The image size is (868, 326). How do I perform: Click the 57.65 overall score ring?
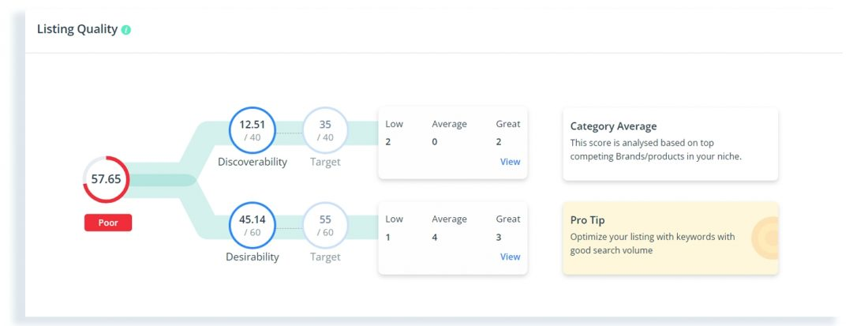pyautogui.click(x=107, y=179)
